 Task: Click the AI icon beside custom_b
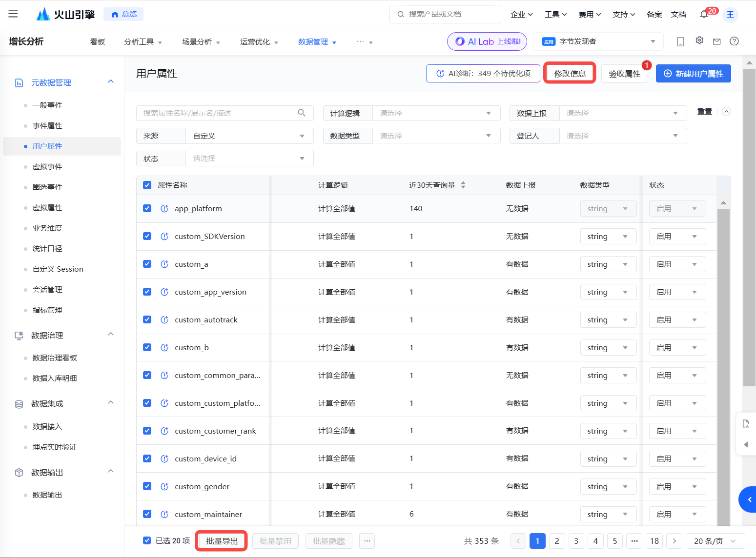[164, 347]
